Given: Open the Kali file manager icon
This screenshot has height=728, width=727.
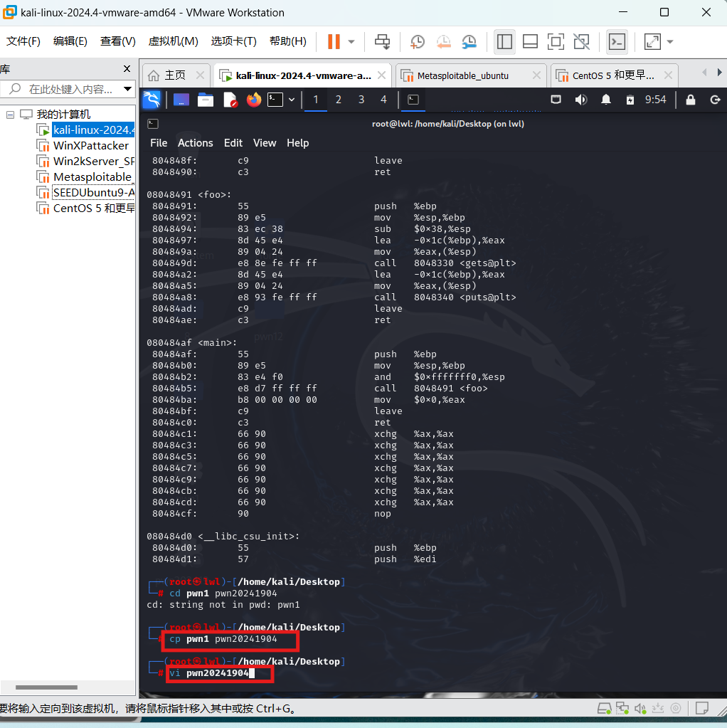Looking at the screenshot, I should [x=205, y=100].
